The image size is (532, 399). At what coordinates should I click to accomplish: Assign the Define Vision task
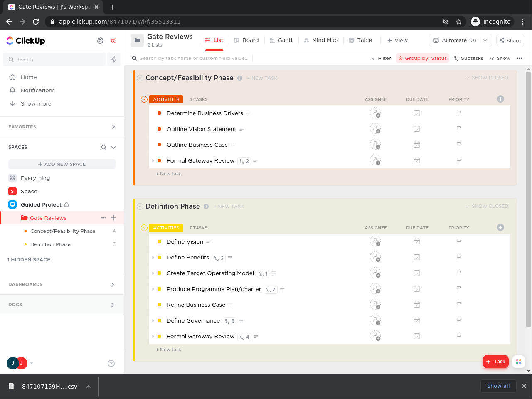point(375,241)
